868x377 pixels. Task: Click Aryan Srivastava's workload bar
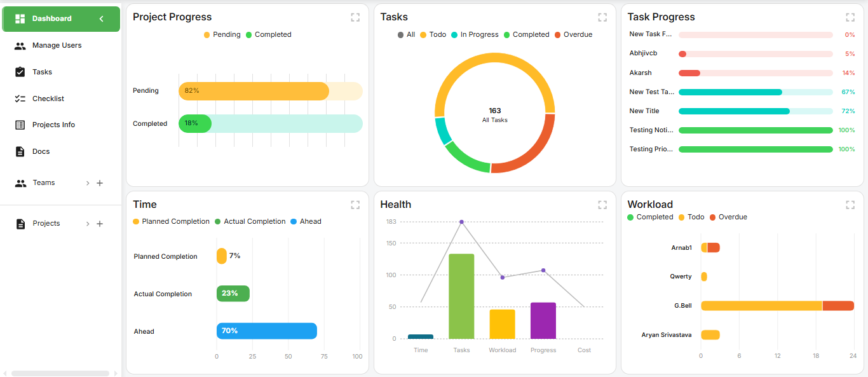click(x=710, y=335)
